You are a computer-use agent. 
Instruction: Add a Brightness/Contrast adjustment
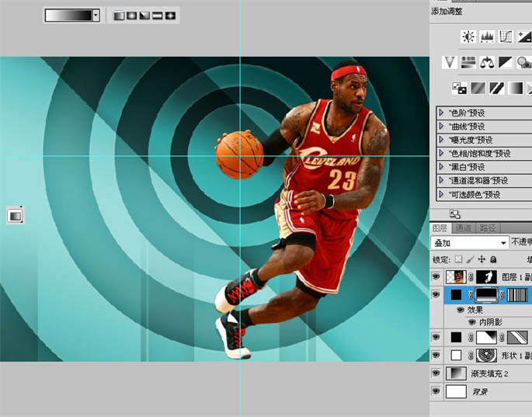(x=468, y=36)
